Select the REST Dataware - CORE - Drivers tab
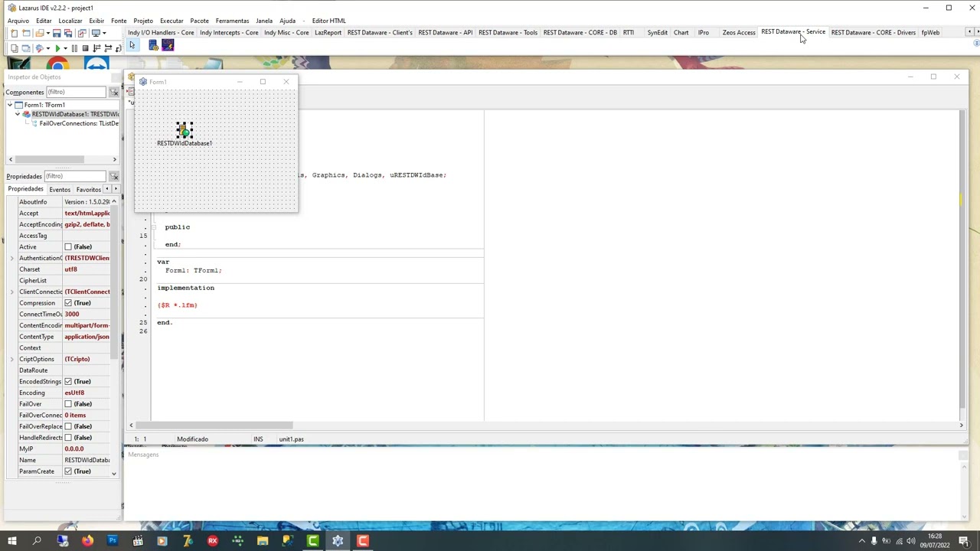 (874, 32)
